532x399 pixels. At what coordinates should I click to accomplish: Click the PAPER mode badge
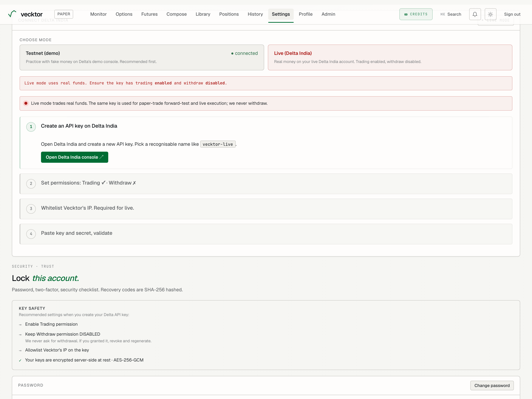[64, 14]
